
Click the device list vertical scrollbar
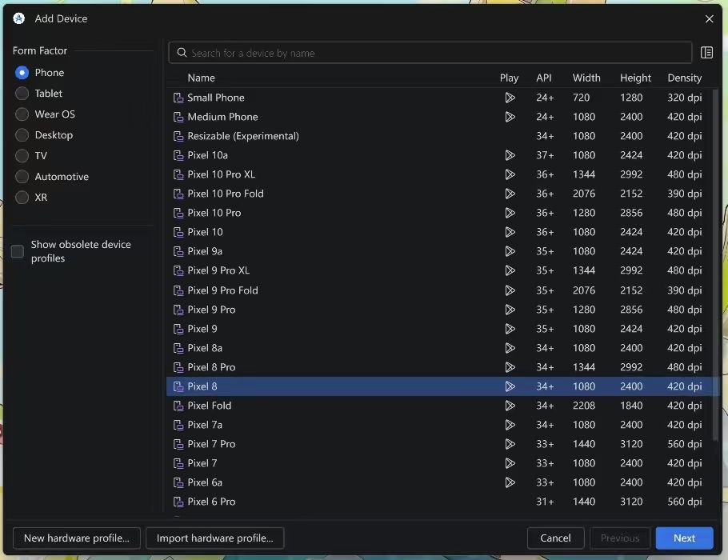point(715,265)
